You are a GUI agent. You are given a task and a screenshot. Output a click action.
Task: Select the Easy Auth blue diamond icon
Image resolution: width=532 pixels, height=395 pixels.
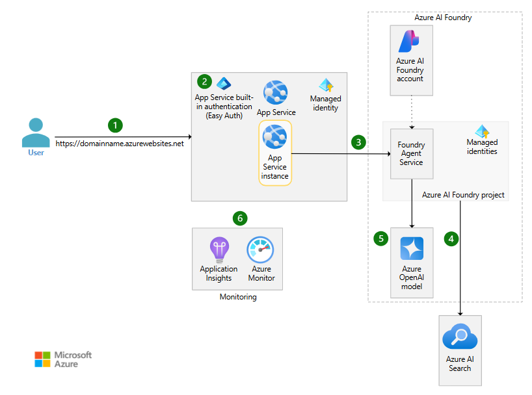(224, 83)
